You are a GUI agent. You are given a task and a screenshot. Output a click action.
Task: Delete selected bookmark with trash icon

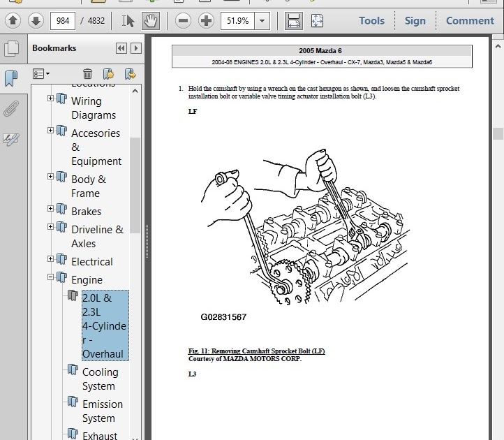coord(87,74)
